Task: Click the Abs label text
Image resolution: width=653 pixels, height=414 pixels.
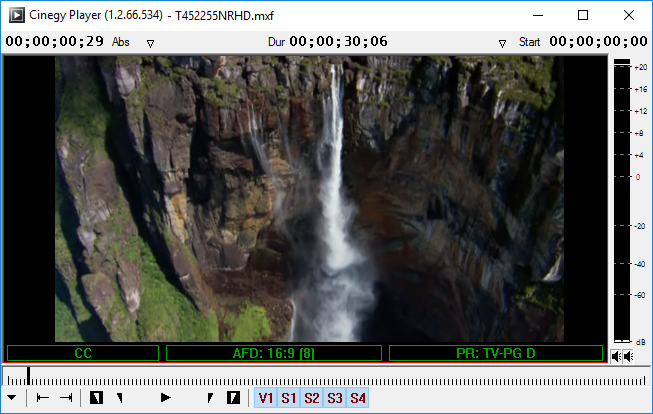Action: 121,42
